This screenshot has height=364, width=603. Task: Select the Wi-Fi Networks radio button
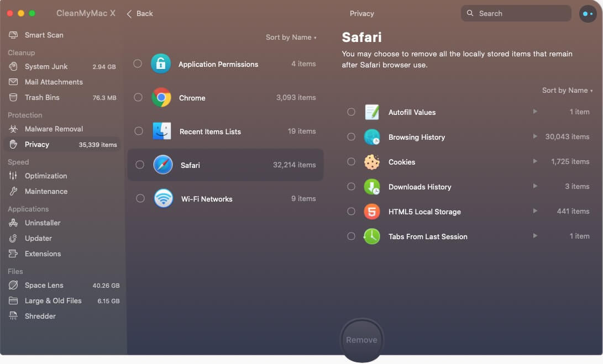coord(140,198)
